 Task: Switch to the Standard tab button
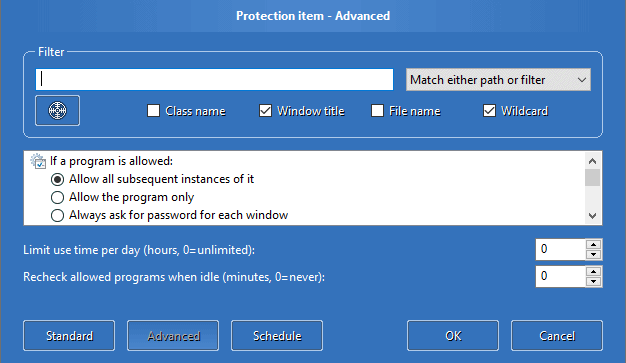tap(69, 335)
